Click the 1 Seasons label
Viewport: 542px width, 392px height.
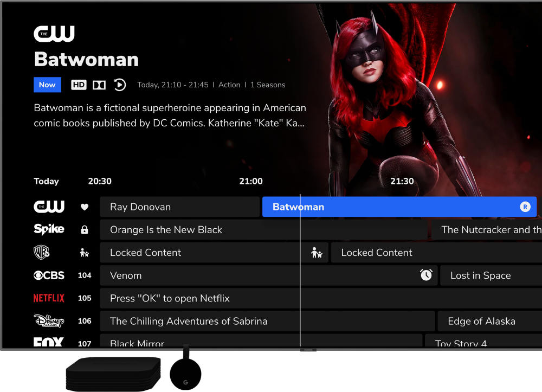(268, 85)
